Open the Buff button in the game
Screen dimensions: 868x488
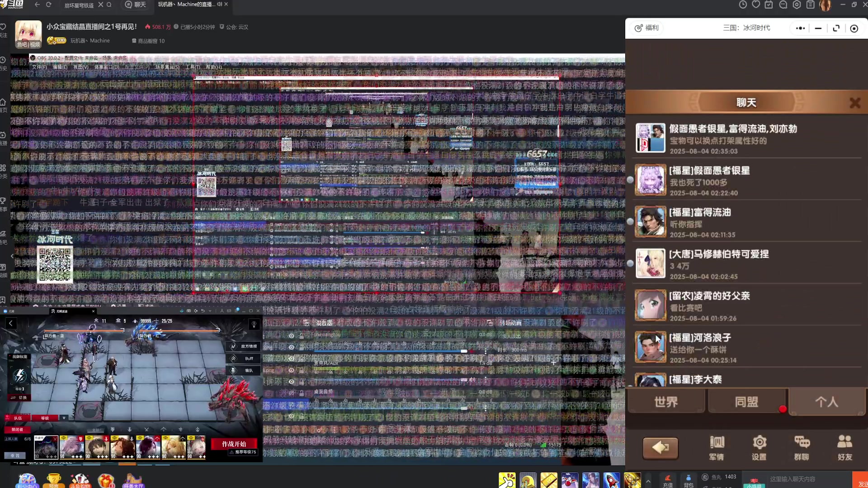point(244,359)
